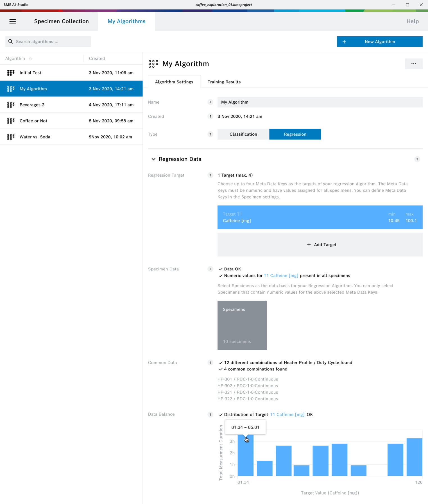
Task: Click help icon beside Data Balance
Action: (x=210, y=414)
